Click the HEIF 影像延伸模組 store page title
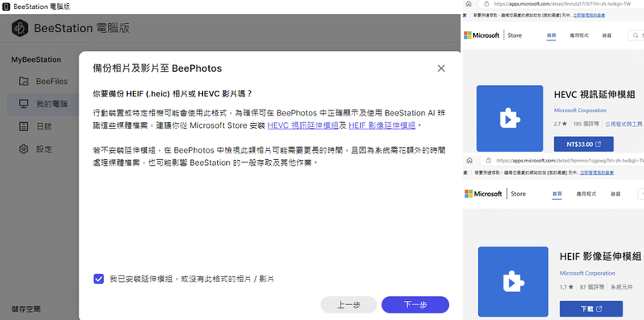 click(600, 256)
